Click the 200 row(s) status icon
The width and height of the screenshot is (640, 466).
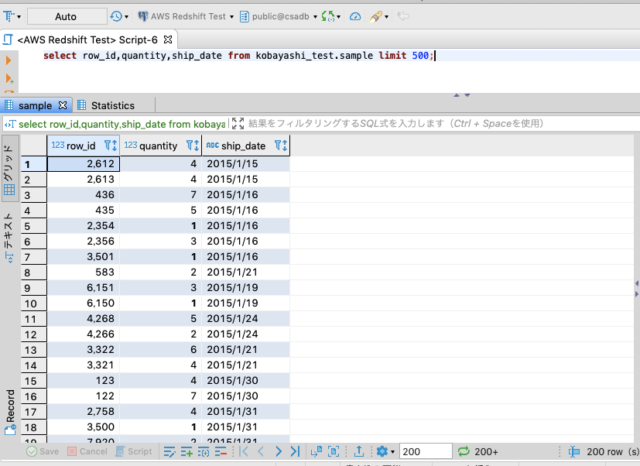coord(574,451)
